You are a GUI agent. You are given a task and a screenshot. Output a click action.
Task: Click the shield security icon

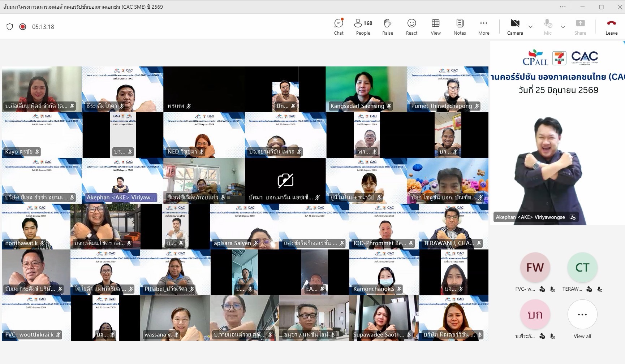10,27
